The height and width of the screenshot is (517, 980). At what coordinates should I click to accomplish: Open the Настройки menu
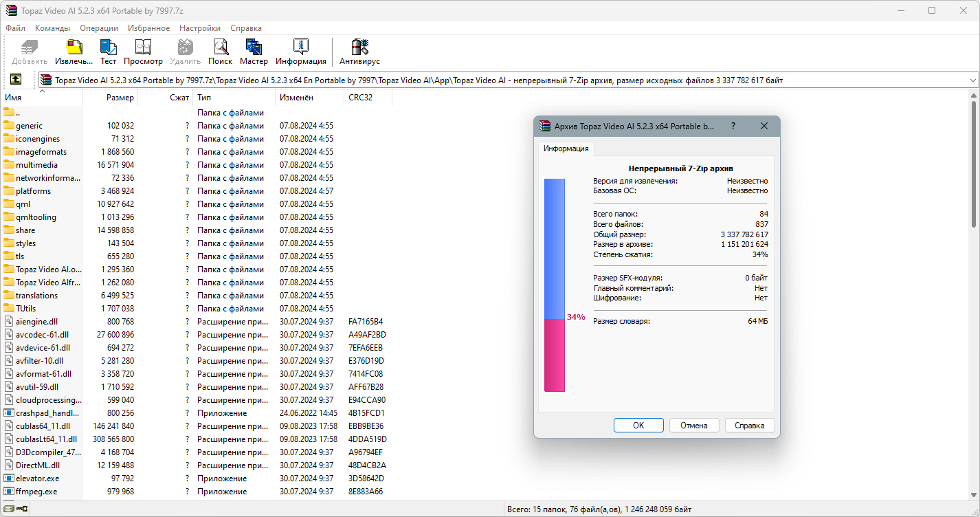click(200, 28)
